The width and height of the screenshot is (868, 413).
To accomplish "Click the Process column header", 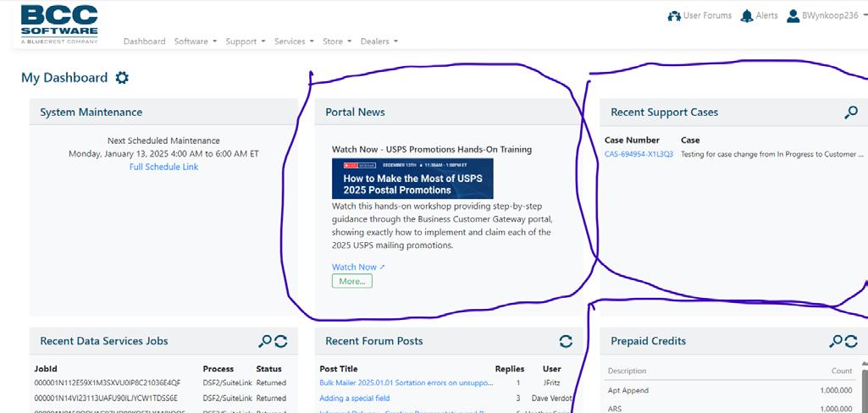I will pos(218,369).
